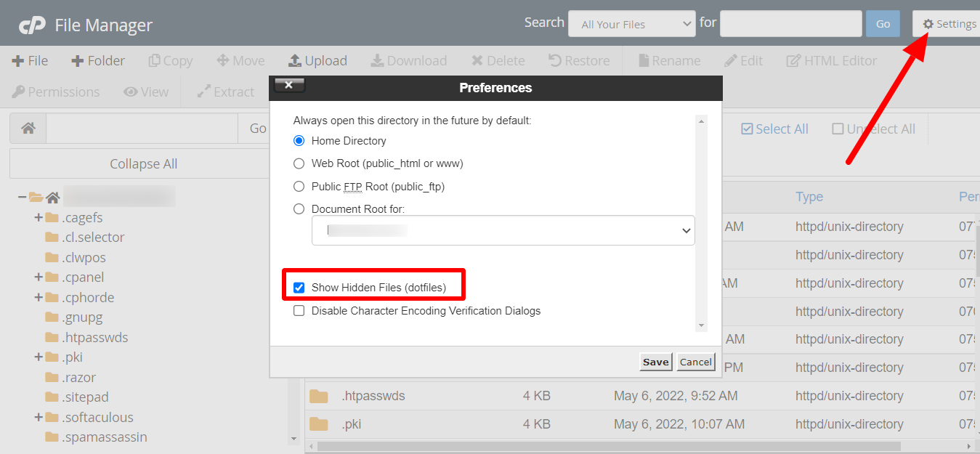The width and height of the screenshot is (980, 454).
Task: Select .gnupg in the folder tree
Action: pos(82,317)
